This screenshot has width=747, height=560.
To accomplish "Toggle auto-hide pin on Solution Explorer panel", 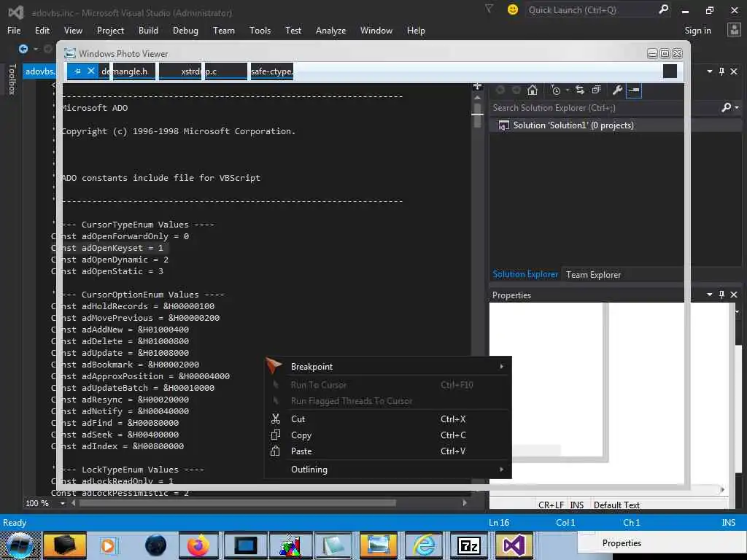I will tap(721, 71).
